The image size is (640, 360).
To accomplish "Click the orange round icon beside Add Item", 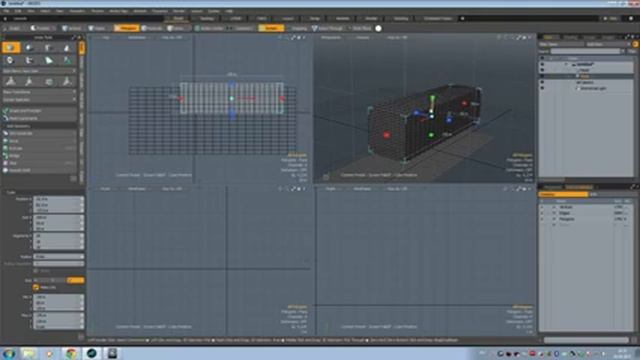I will coord(636,44).
